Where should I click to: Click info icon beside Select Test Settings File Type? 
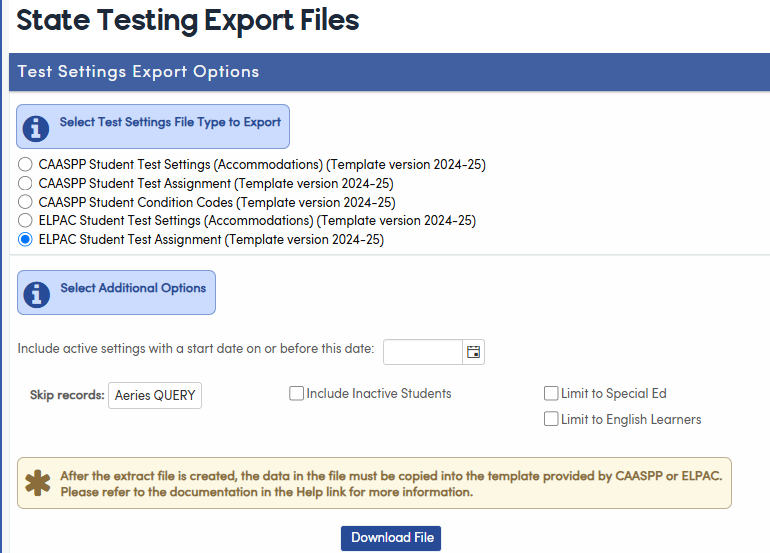pos(36,129)
